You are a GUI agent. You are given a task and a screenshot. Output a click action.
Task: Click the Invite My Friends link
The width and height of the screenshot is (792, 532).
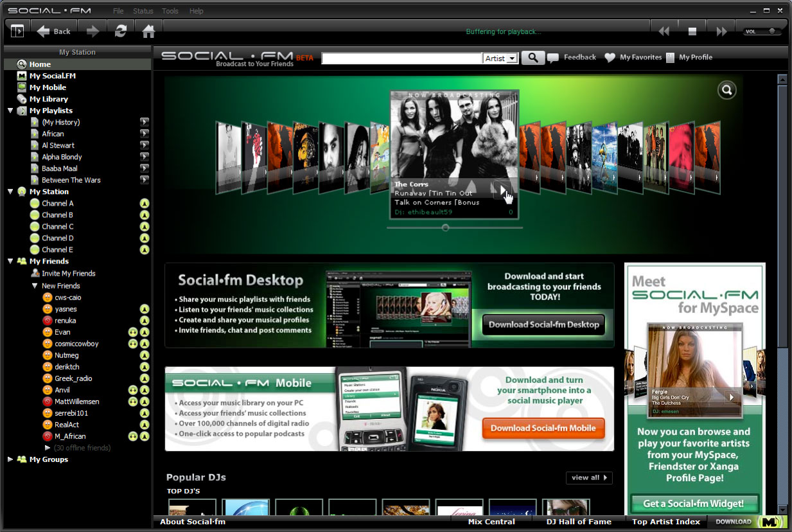68,274
